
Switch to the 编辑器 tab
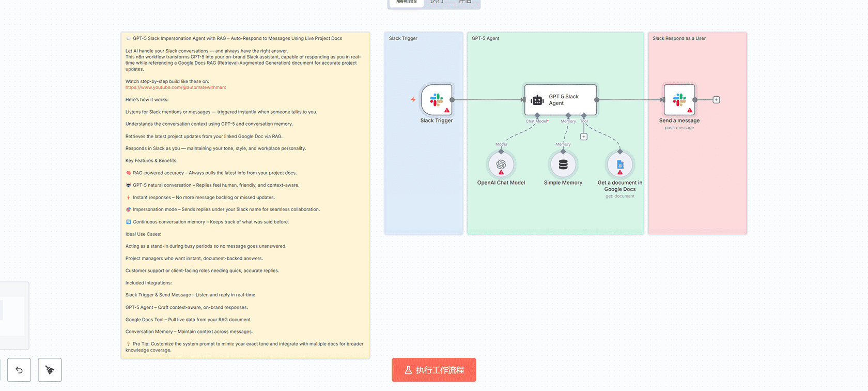(406, 3)
